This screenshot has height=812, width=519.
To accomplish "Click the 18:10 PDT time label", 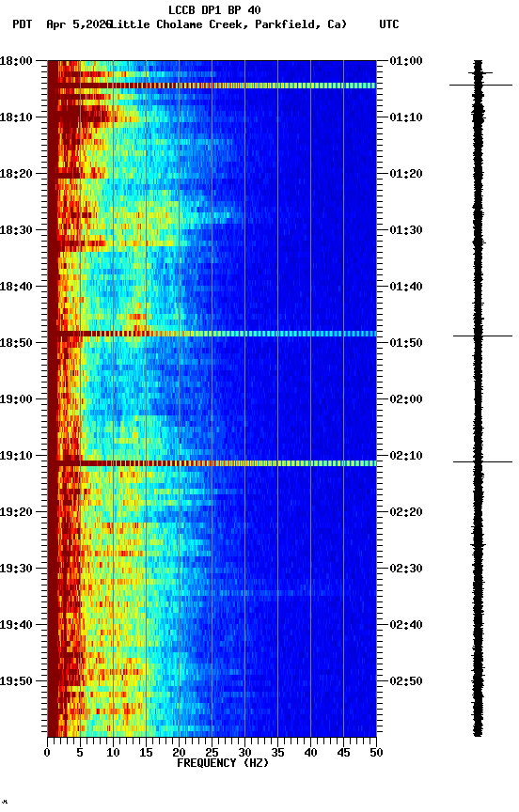I will (x=16, y=117).
